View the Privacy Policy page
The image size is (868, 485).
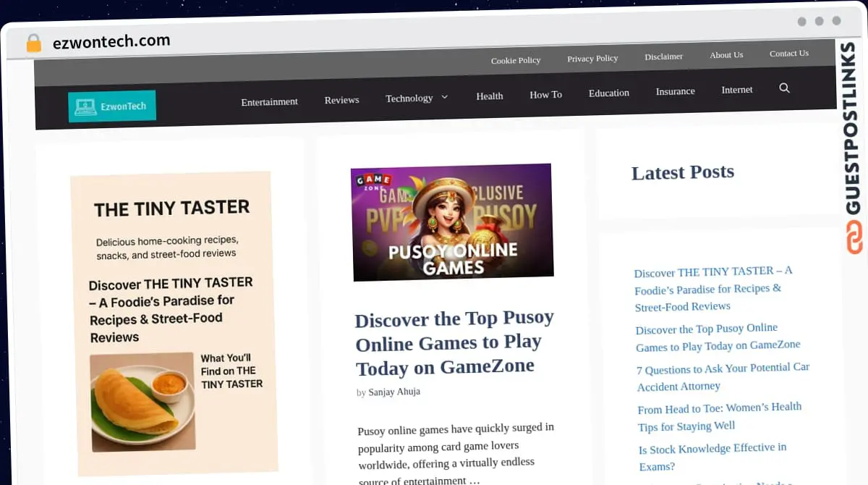tap(592, 58)
